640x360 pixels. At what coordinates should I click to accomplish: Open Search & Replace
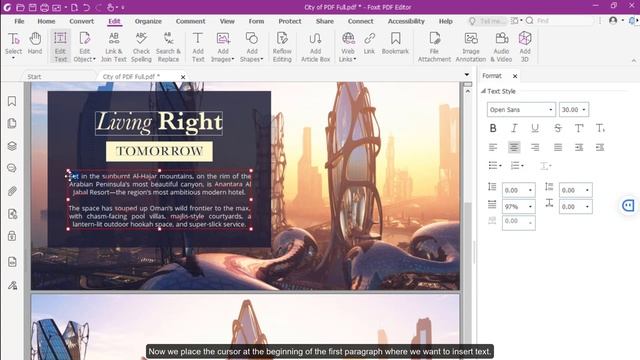coord(168,47)
